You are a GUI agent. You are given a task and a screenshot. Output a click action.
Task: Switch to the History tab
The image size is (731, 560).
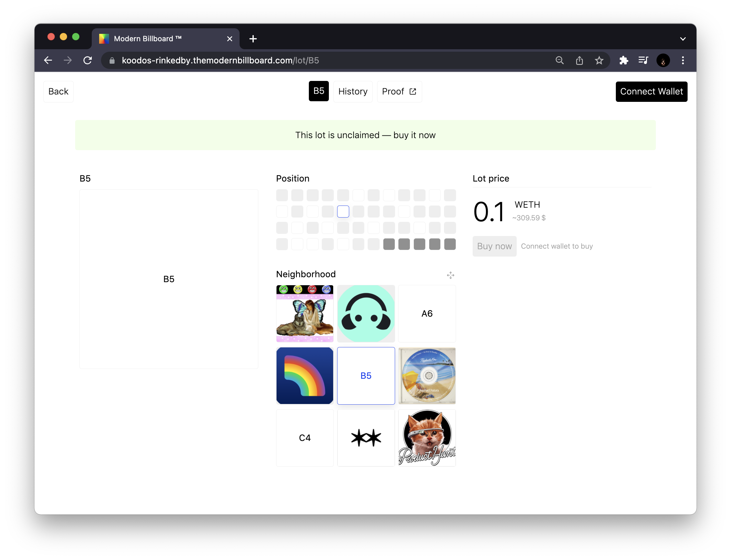(353, 91)
